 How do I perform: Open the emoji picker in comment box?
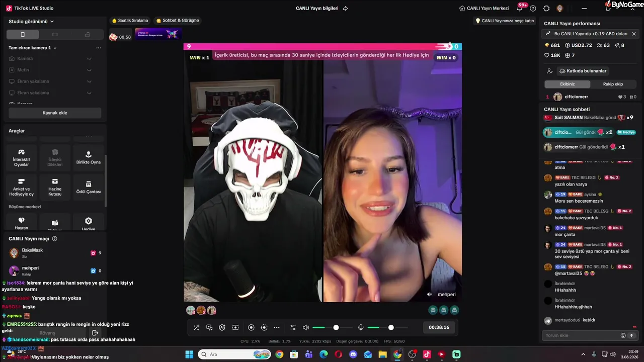[623, 335]
